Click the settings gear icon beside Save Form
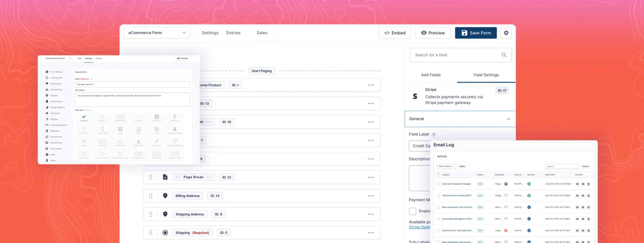Image resolution: width=644 pixels, height=243 pixels. 506,33
